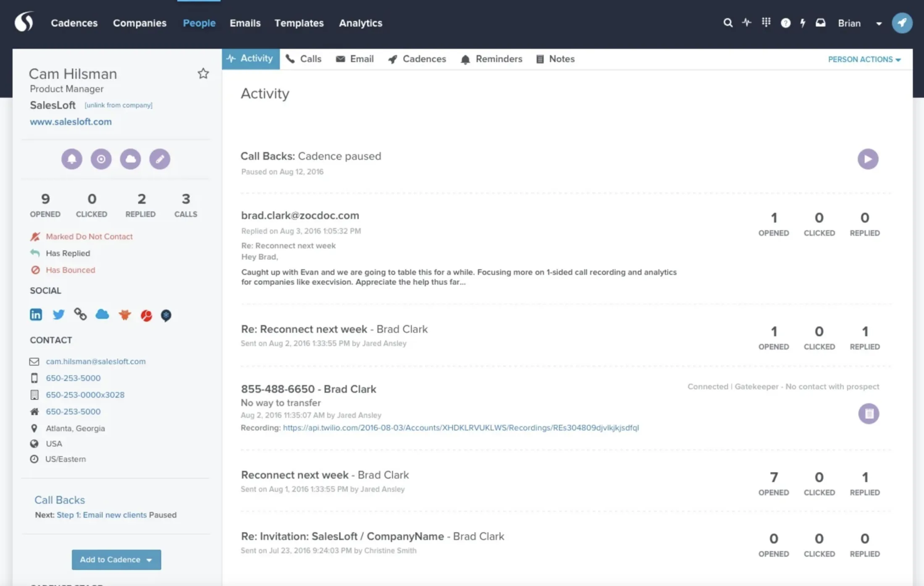Expand the Person Actions dropdown
The image size is (924, 586).
pyautogui.click(x=864, y=60)
